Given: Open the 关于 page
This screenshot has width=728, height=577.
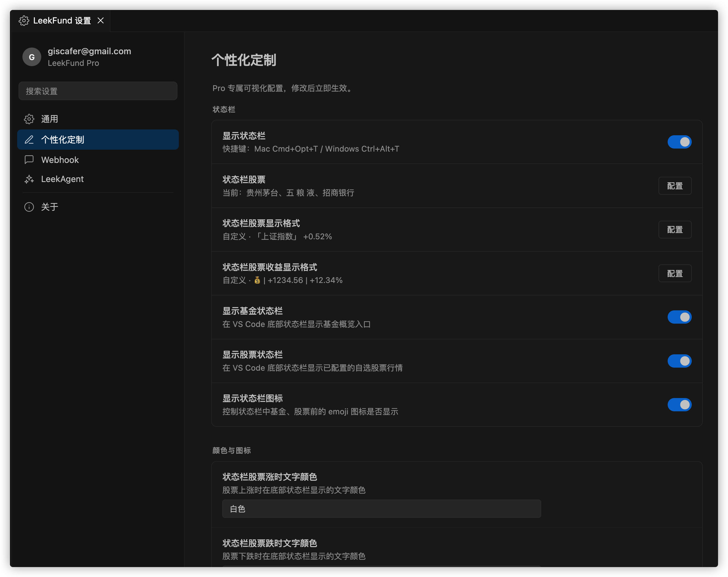Looking at the screenshot, I should (x=98, y=207).
